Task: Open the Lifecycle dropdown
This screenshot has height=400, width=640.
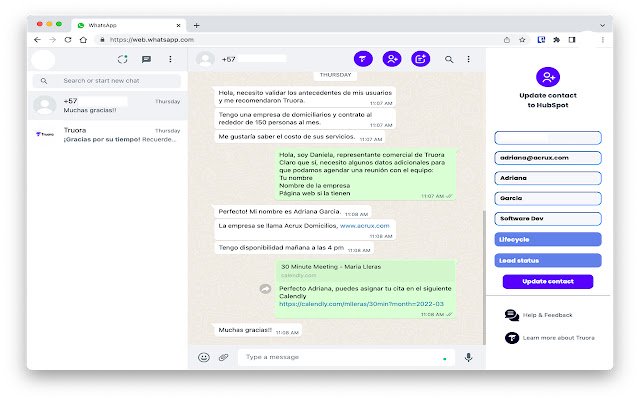Action: (548, 240)
